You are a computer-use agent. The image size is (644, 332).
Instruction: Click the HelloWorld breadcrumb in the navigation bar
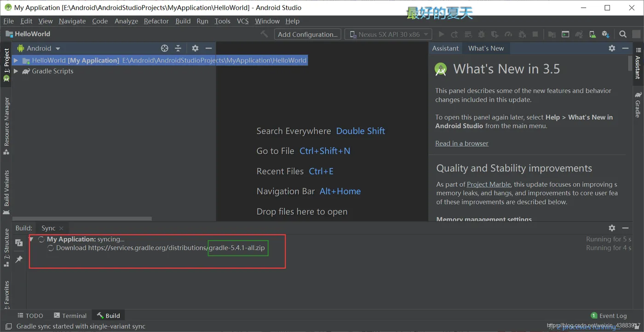pyautogui.click(x=28, y=34)
